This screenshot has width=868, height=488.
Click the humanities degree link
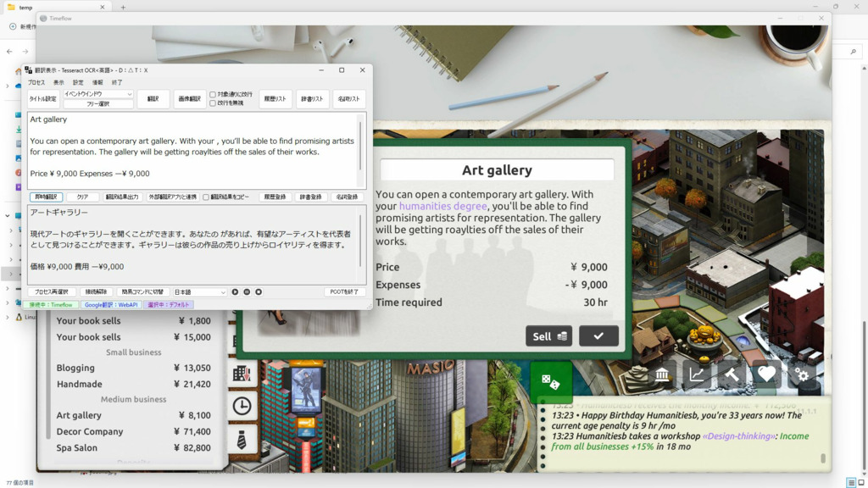coord(442,206)
